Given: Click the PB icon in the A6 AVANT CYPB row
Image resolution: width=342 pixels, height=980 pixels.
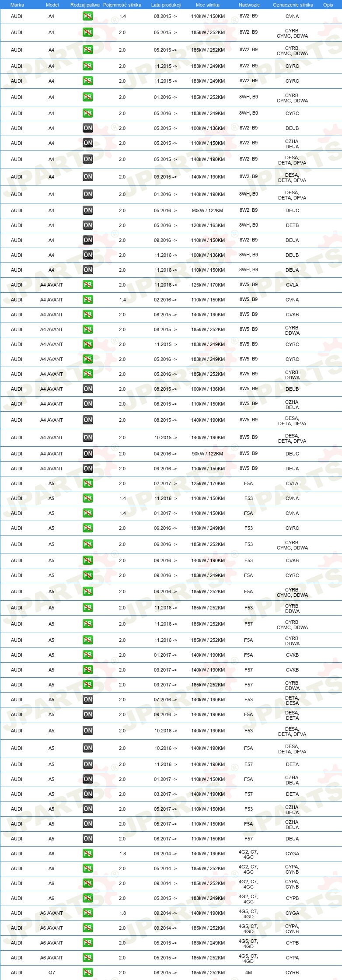Looking at the screenshot, I should coord(87,943).
